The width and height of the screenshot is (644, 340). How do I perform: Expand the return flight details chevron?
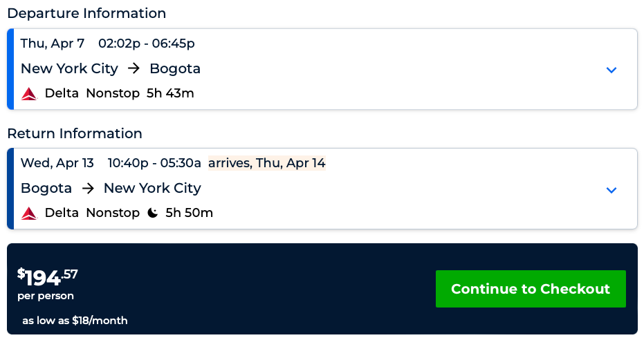pos(611,190)
